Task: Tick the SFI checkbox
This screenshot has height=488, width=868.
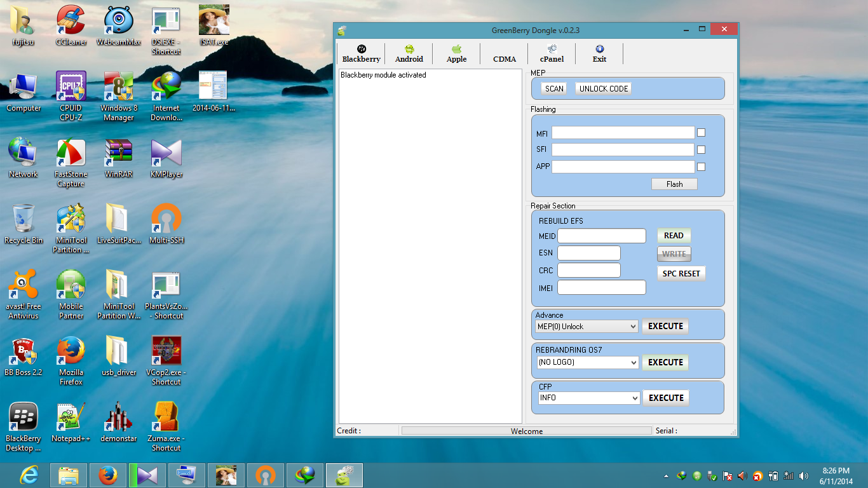Action: click(x=702, y=150)
